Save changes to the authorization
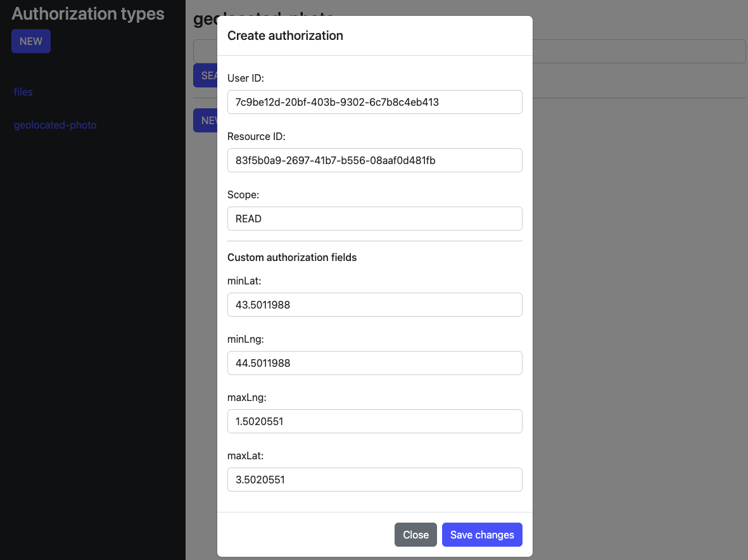 point(482,535)
